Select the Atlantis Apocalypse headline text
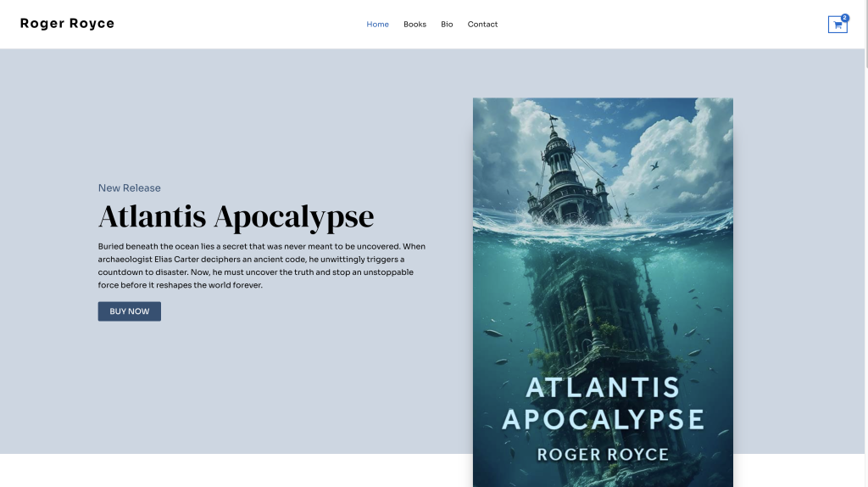868x487 pixels. 236,216
